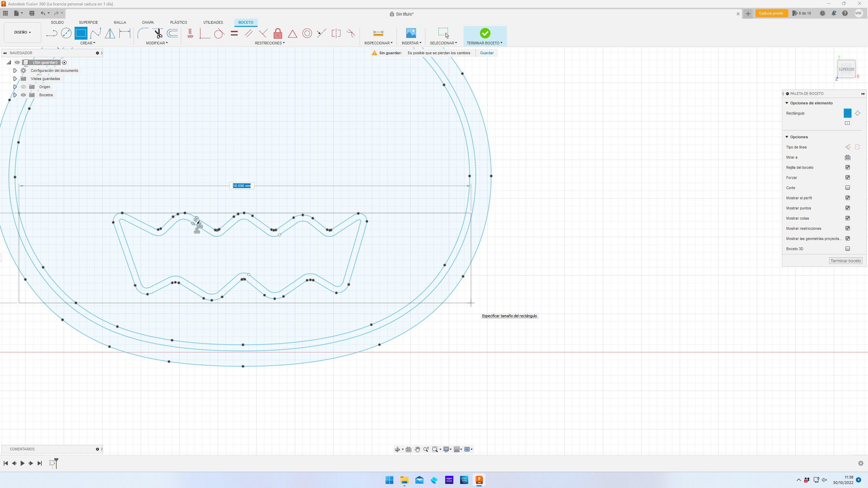The height and width of the screenshot is (488, 868).
Task: Click the Guardar link
Action: [487, 53]
